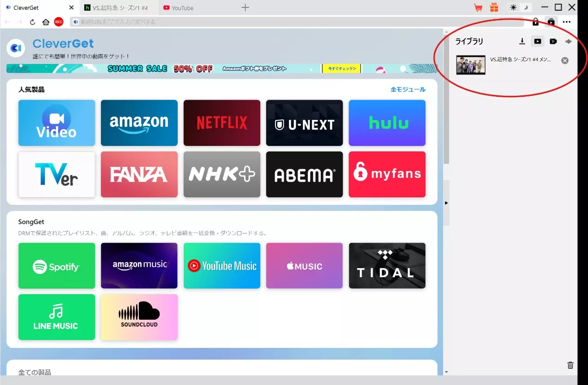
Task: Open the gift box promotions icon
Action: click(494, 7)
